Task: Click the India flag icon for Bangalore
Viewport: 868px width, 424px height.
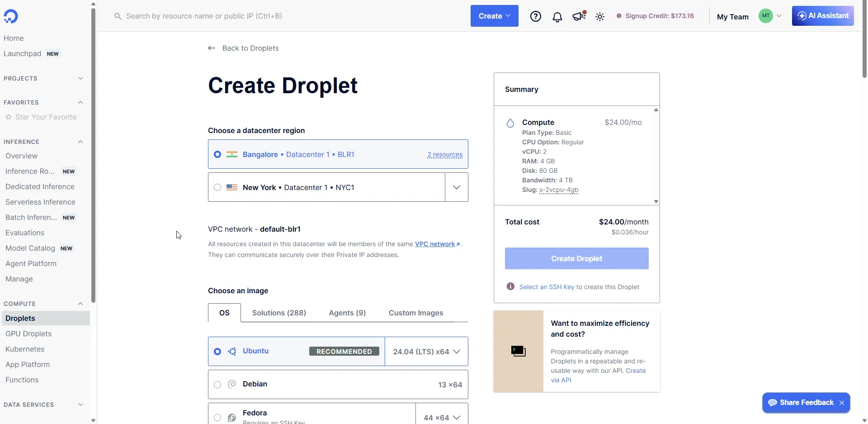Action: click(x=232, y=154)
